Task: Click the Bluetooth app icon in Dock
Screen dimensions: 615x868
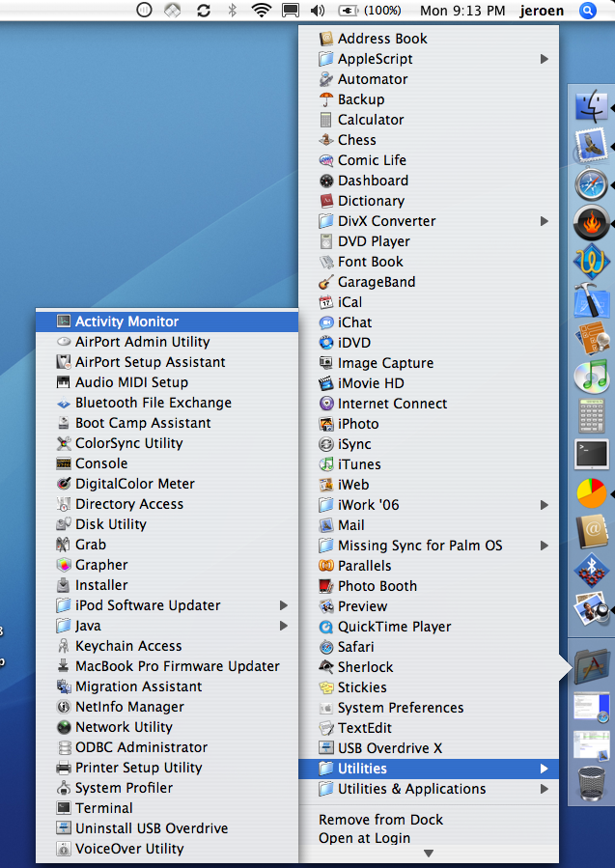Action: tap(592, 571)
